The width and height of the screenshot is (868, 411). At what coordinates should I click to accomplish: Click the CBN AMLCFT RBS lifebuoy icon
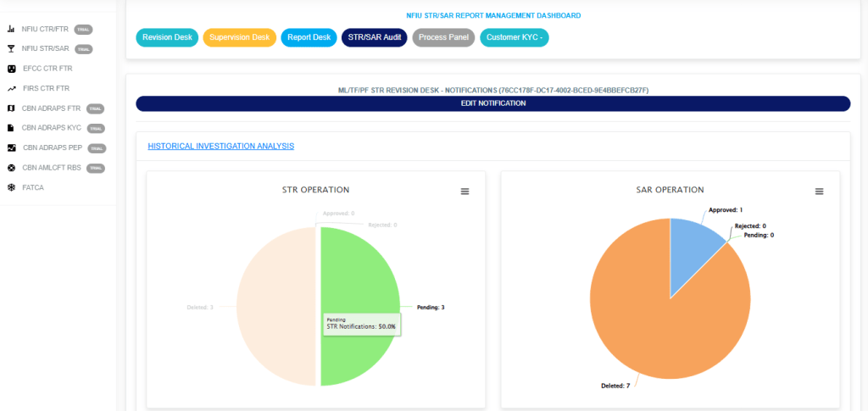tap(11, 168)
